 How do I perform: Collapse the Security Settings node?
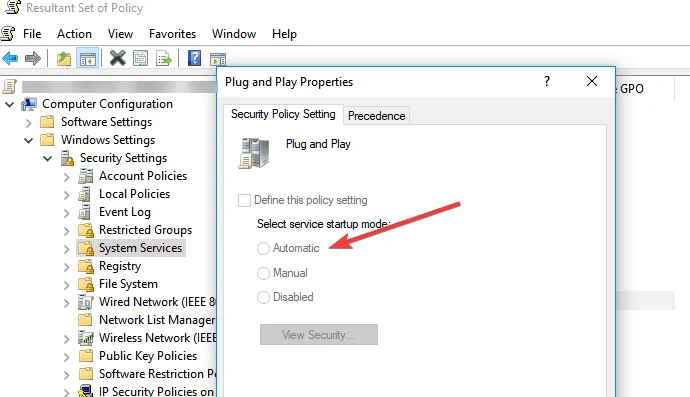(x=48, y=158)
